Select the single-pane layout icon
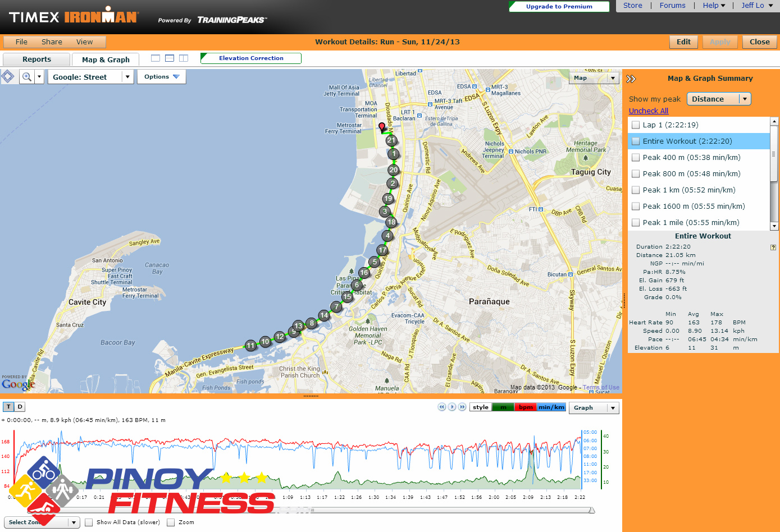 click(x=156, y=58)
